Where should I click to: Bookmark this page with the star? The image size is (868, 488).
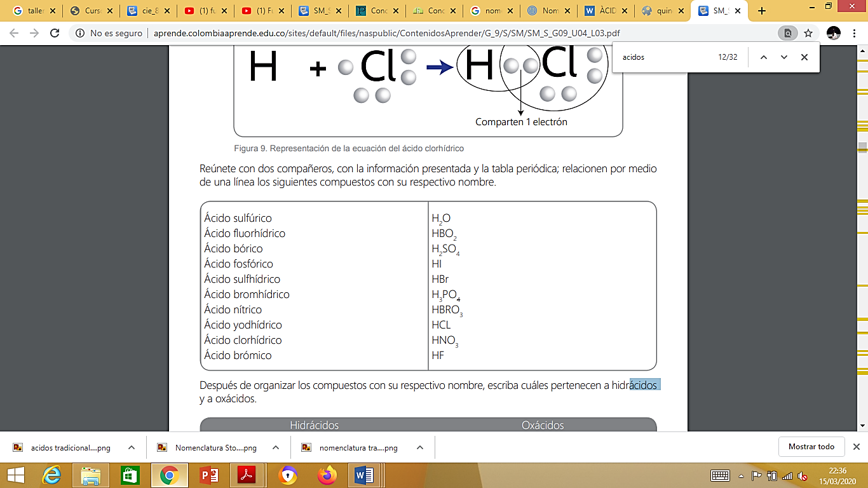pyautogui.click(x=808, y=33)
